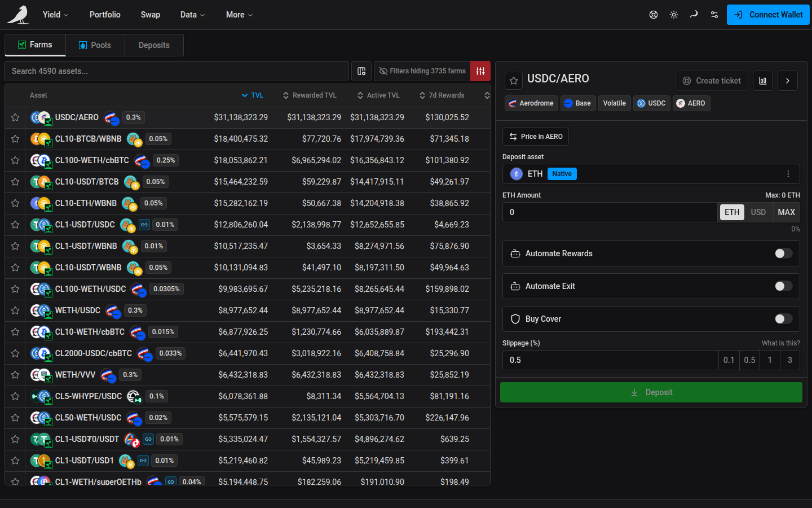The image size is (812, 508).
Task: Click the Aerodrome protocol tag
Action: pos(531,103)
